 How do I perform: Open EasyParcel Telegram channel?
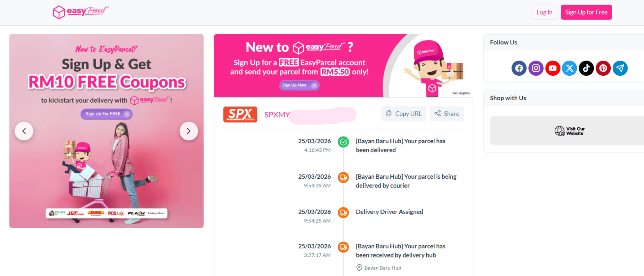(620, 68)
